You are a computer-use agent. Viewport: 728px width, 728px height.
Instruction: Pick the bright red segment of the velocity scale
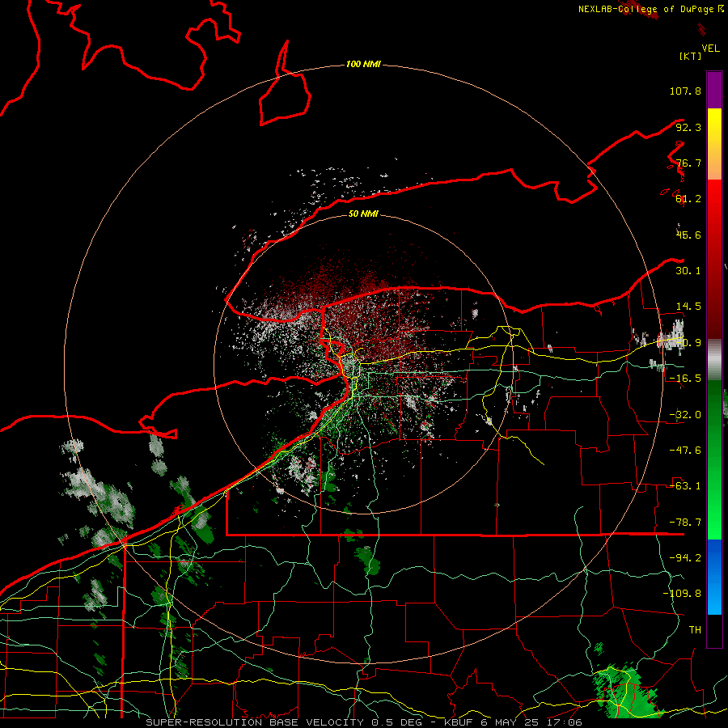pos(714,259)
